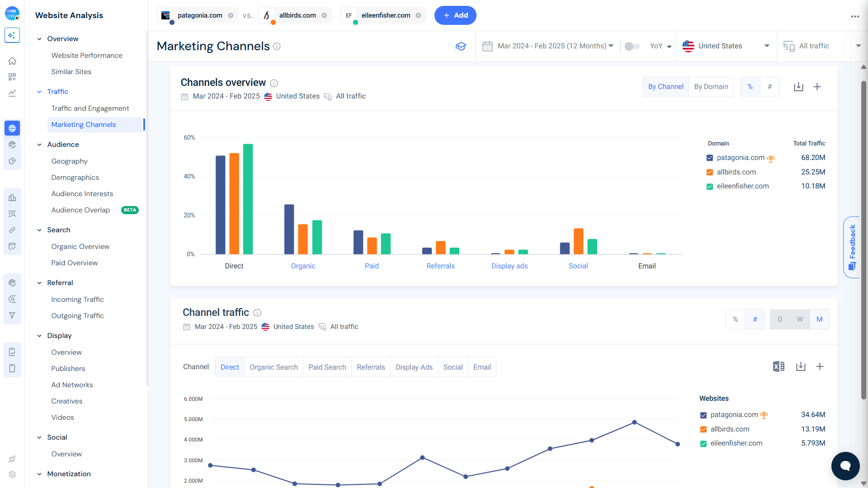The image size is (868, 488).
Task: Open the chat bubble in bottom right corner
Action: coord(845,466)
